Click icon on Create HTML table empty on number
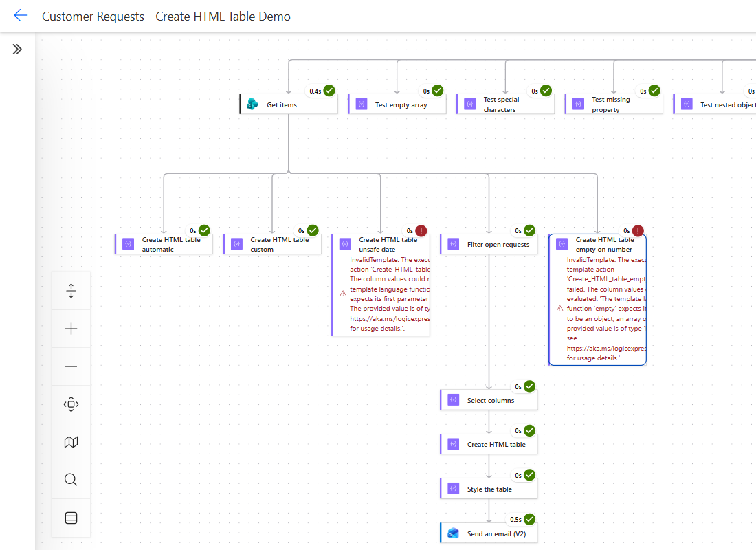756x550 pixels. click(x=562, y=244)
